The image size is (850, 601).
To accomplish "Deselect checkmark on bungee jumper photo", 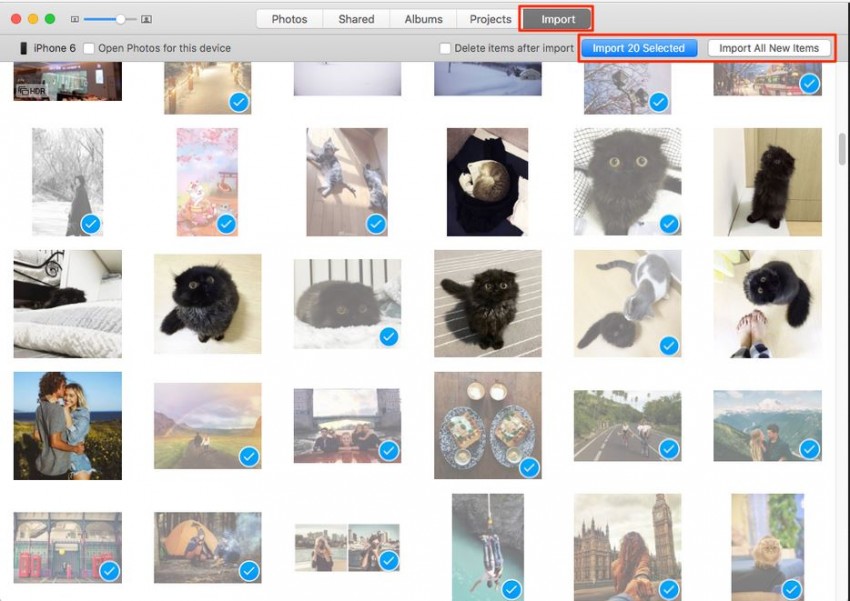I will coord(510,588).
